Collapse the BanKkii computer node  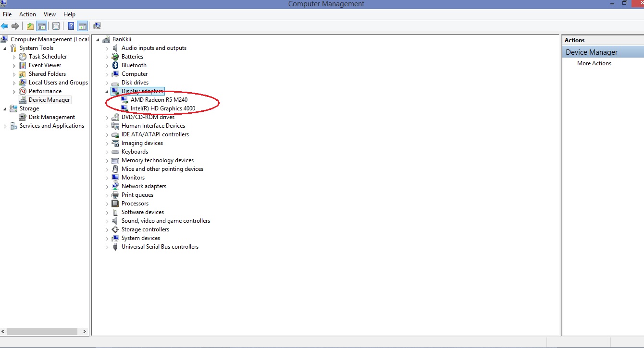click(98, 39)
